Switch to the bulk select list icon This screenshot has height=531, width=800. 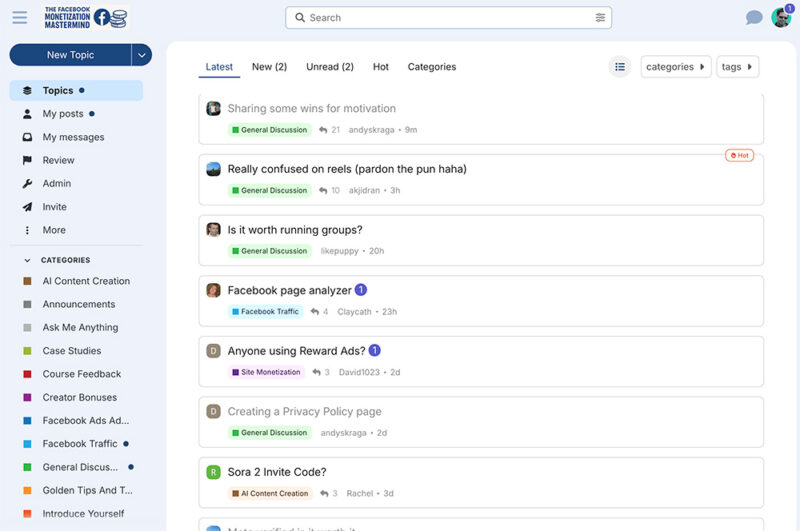click(x=620, y=67)
